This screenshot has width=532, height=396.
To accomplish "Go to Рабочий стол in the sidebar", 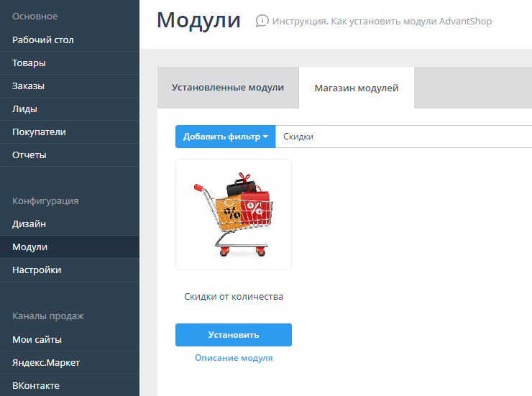I will (43, 40).
